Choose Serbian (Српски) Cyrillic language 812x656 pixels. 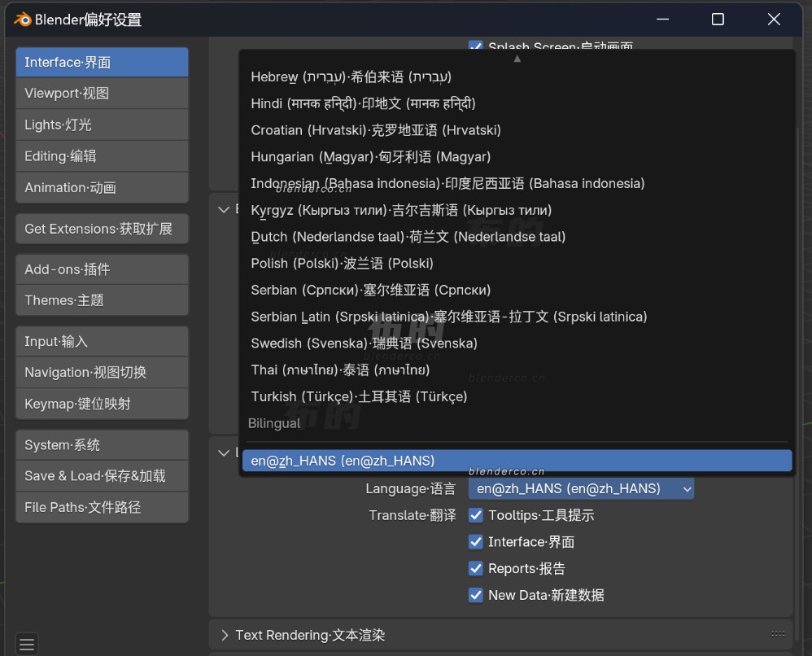pyautogui.click(x=517, y=290)
